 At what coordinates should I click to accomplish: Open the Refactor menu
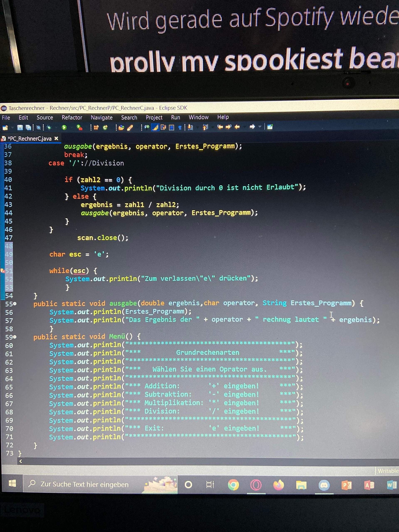click(72, 118)
